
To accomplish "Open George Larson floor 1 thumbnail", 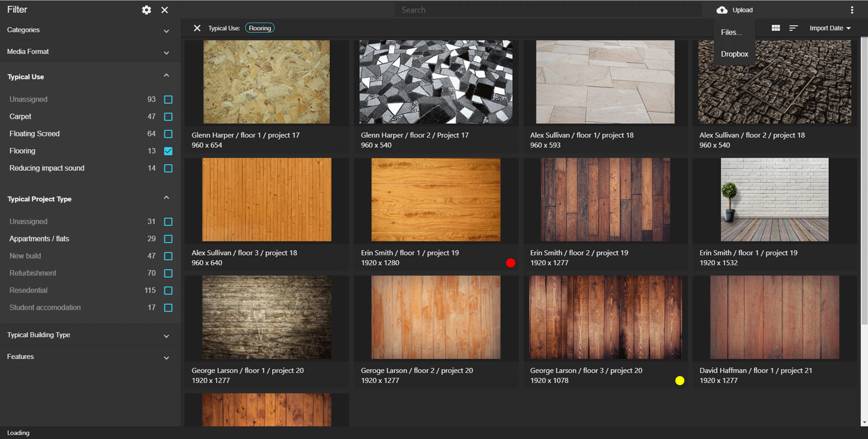I will (x=266, y=317).
